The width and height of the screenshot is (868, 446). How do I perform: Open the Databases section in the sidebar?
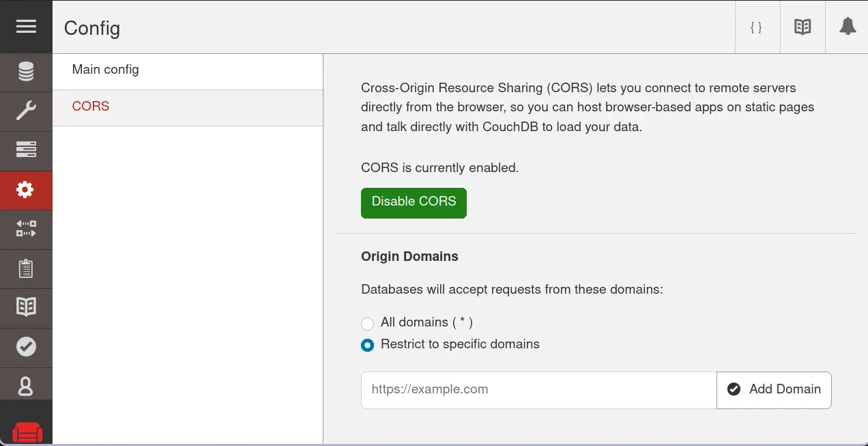click(x=26, y=72)
